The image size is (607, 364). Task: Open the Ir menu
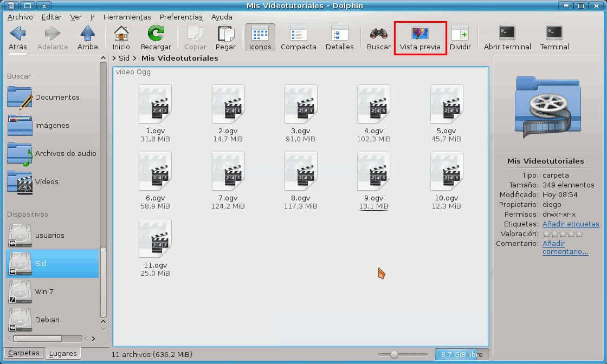pyautogui.click(x=93, y=17)
